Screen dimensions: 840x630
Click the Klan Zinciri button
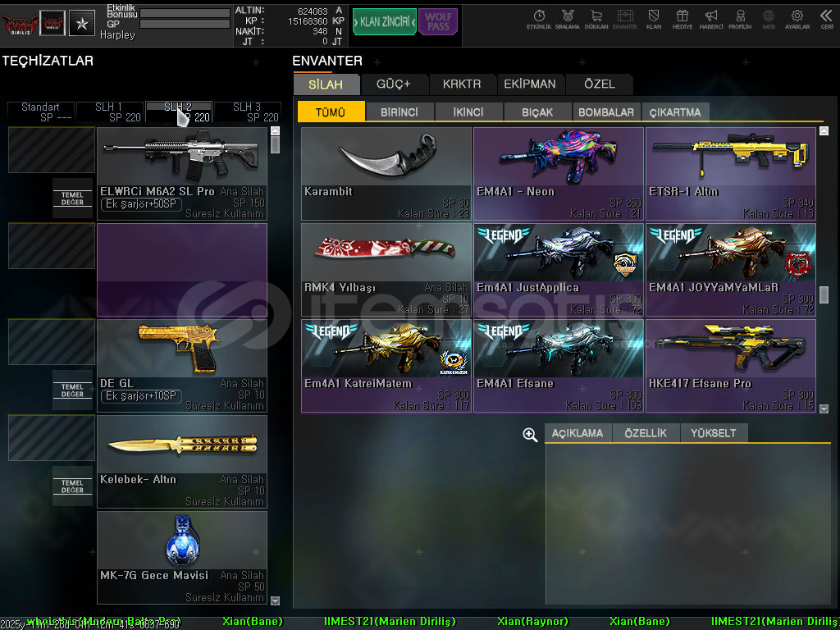pos(384,22)
